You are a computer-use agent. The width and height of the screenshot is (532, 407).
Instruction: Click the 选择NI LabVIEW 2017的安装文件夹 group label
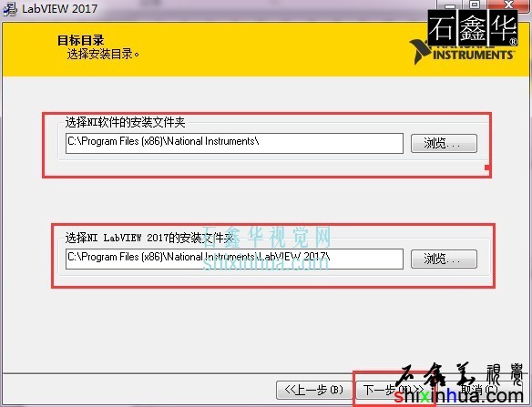pos(149,238)
